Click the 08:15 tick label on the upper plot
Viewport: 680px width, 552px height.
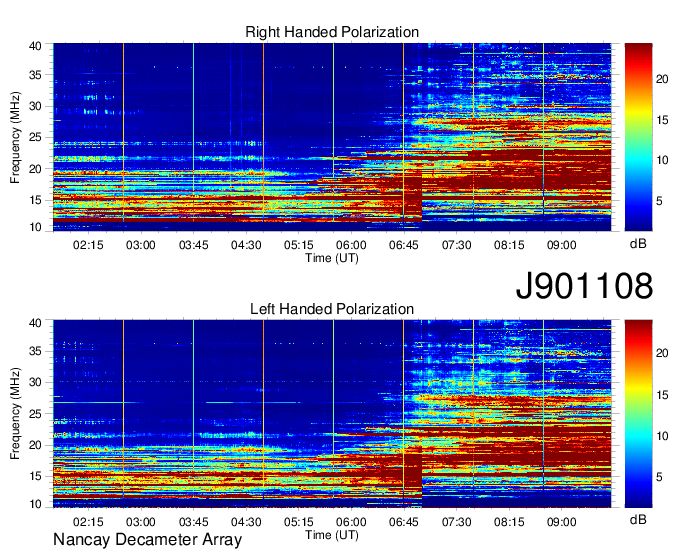click(x=509, y=245)
